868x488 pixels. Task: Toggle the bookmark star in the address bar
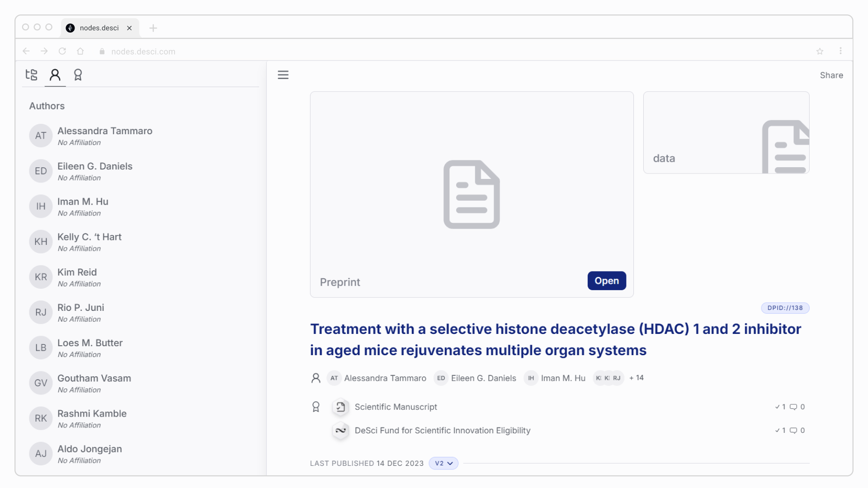820,51
